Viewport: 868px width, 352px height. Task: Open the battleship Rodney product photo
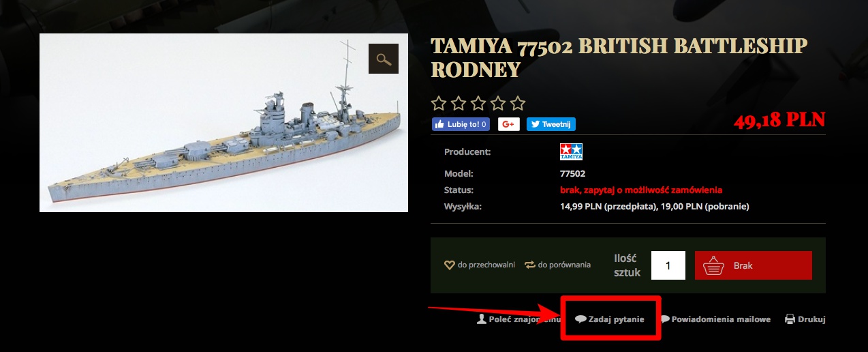click(x=223, y=123)
